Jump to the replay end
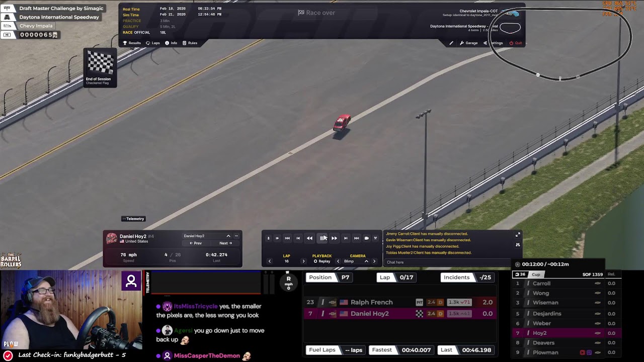Viewport: 644px width, 362px height. tap(356, 238)
